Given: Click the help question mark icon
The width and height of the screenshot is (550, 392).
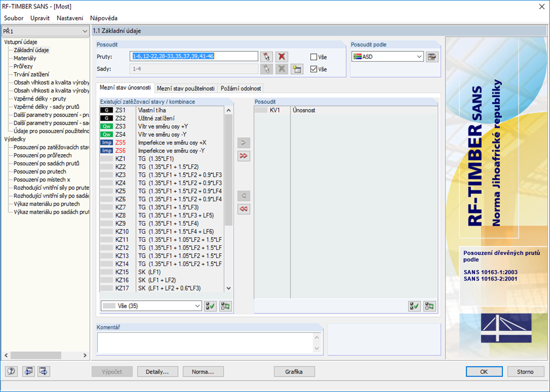Looking at the screenshot, I should coord(11,371).
